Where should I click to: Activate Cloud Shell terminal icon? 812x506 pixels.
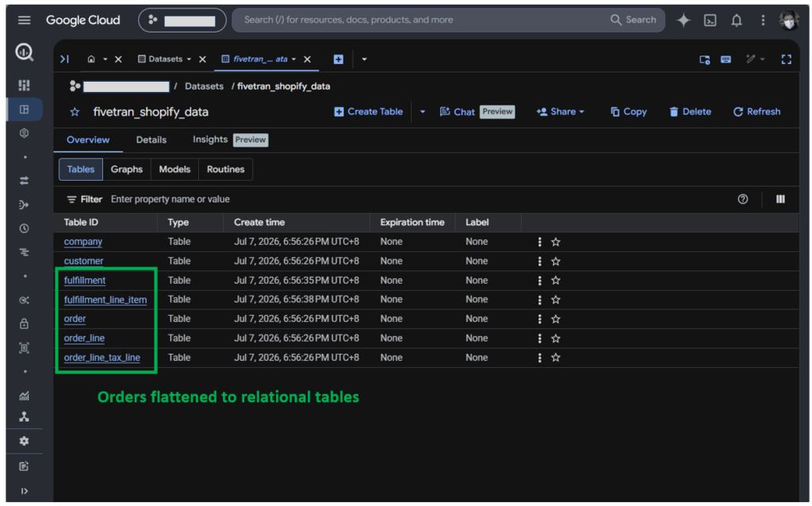click(710, 20)
